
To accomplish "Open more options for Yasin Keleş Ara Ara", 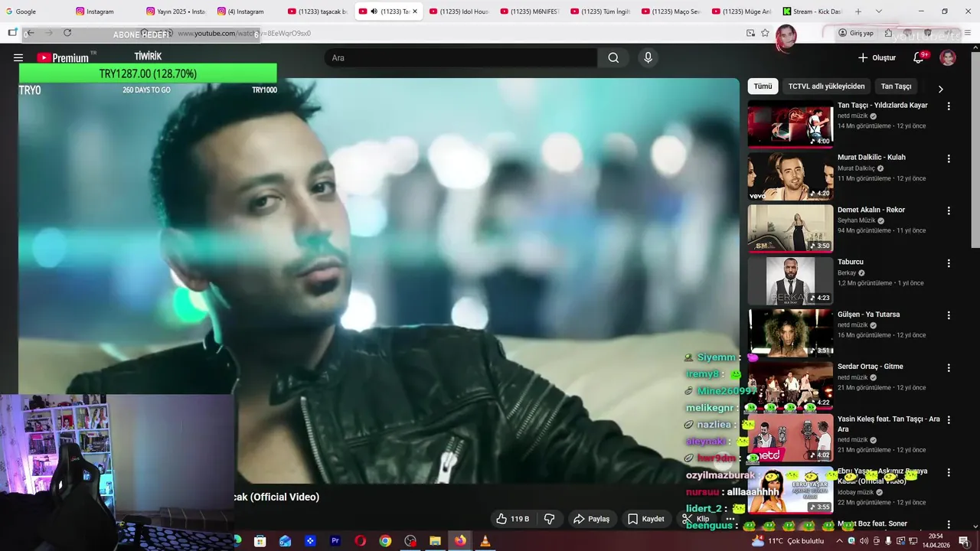I will (949, 420).
